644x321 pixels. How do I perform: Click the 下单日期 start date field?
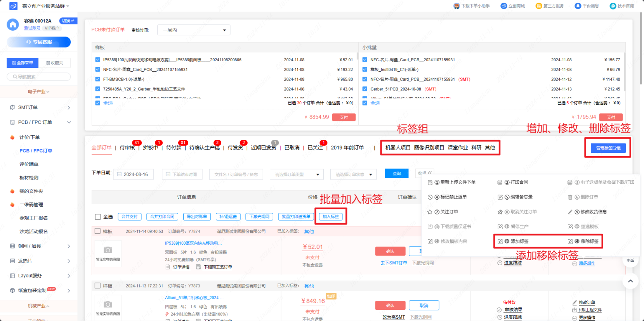pyautogui.click(x=133, y=174)
